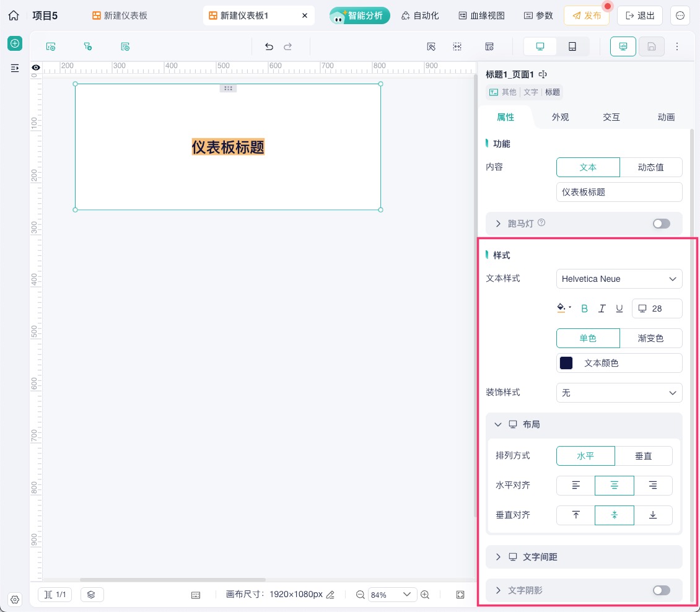Switch to the 交互 tab

pyautogui.click(x=611, y=118)
